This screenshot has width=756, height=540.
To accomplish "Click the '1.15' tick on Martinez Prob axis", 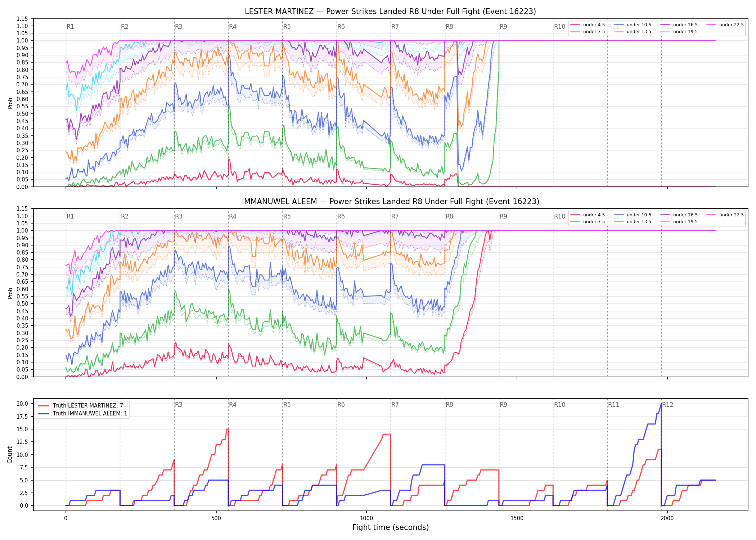I will [22, 19].
